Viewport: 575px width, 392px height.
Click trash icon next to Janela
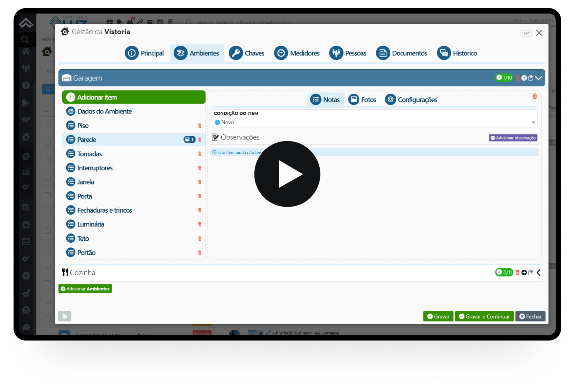pyautogui.click(x=200, y=182)
